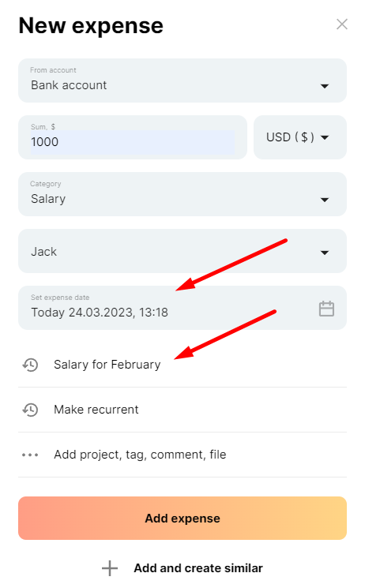Click the Set expense date field

coord(182,308)
